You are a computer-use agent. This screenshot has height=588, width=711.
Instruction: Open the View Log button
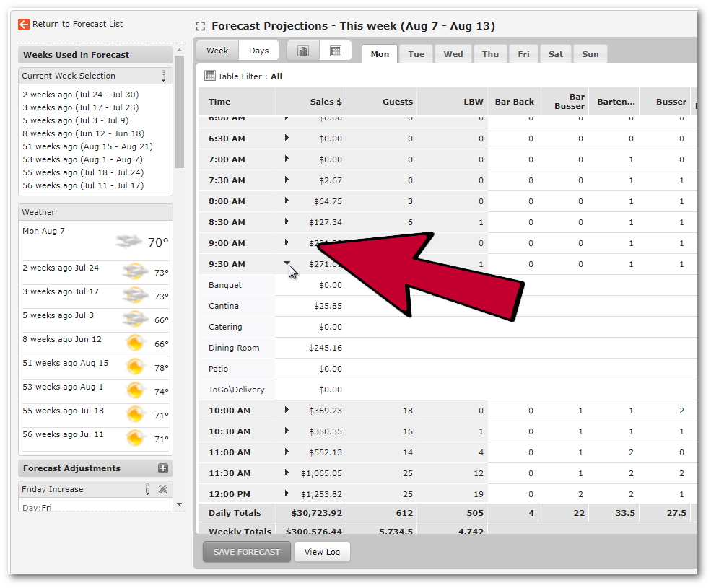(x=322, y=552)
